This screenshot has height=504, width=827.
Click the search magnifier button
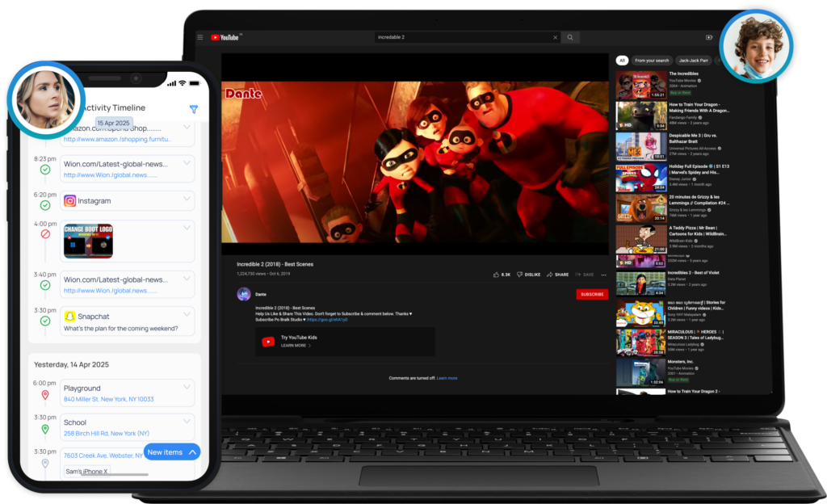(570, 37)
